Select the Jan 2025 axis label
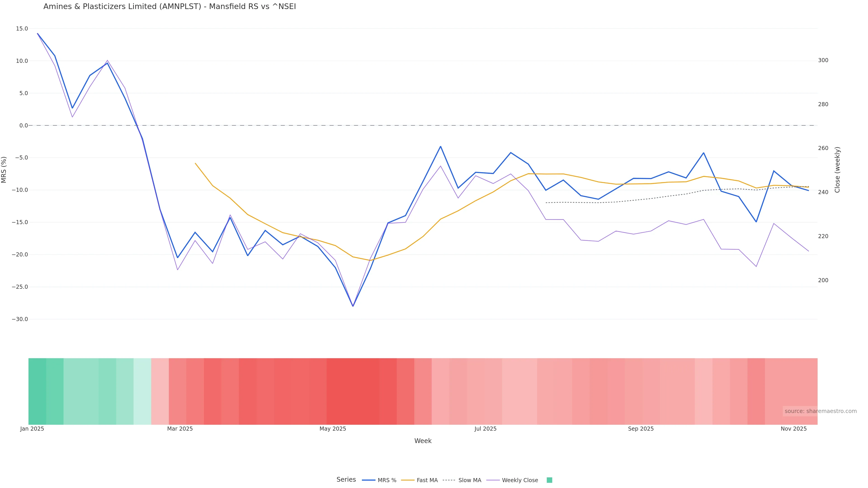This screenshot has height=488, width=868. point(32,429)
